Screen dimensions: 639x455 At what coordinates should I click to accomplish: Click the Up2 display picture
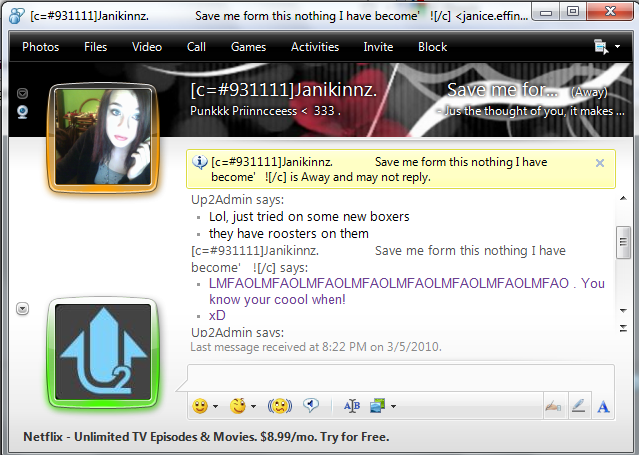(103, 353)
